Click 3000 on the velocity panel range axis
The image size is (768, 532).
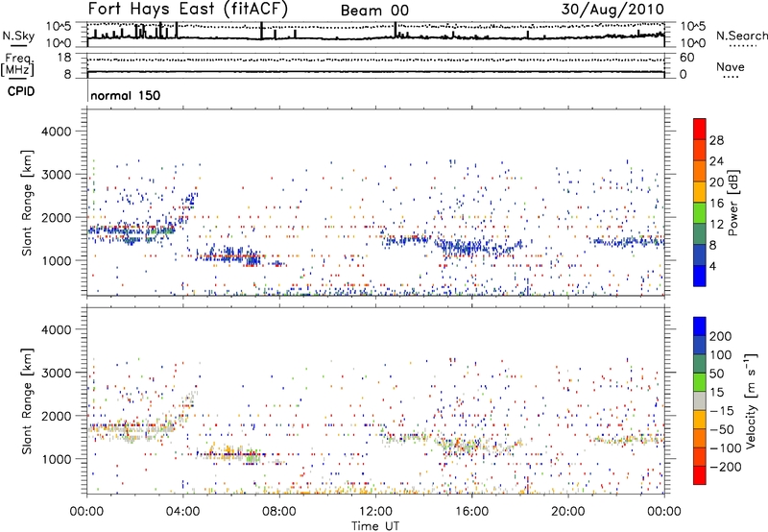pos(56,373)
